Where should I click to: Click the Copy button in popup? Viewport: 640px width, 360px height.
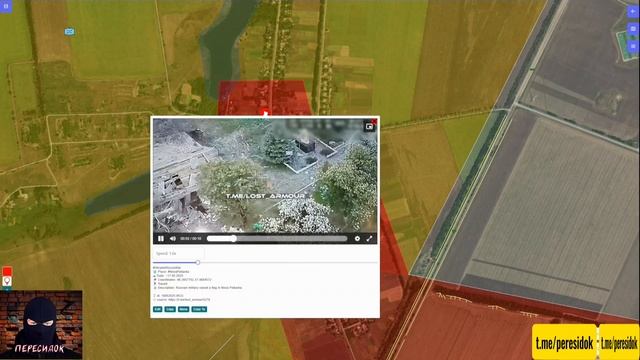(170, 309)
